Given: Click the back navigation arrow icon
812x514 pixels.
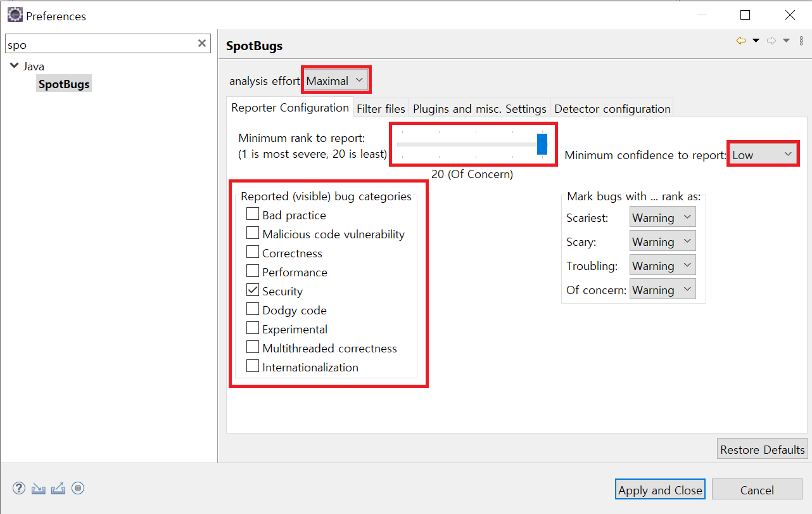Looking at the screenshot, I should click(x=740, y=41).
